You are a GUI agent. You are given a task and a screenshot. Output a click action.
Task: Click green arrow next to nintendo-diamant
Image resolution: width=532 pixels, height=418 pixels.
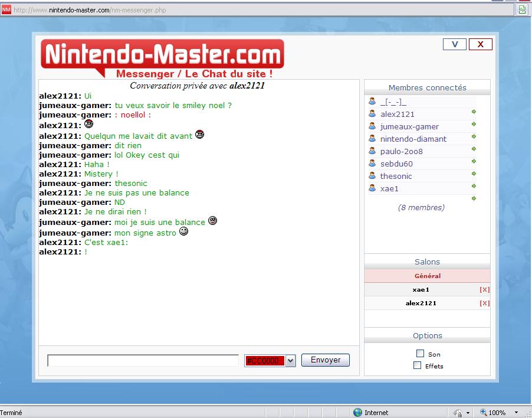click(x=474, y=136)
